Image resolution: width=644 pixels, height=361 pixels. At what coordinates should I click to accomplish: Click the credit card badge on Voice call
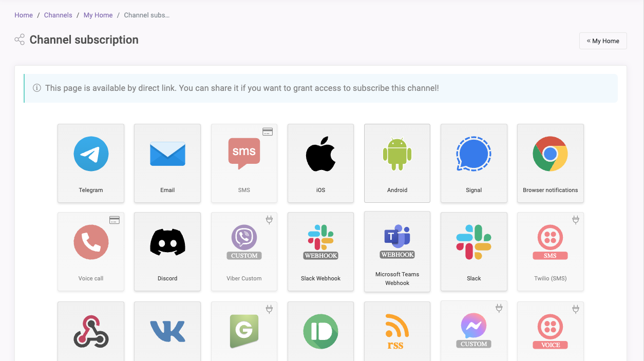click(x=115, y=220)
